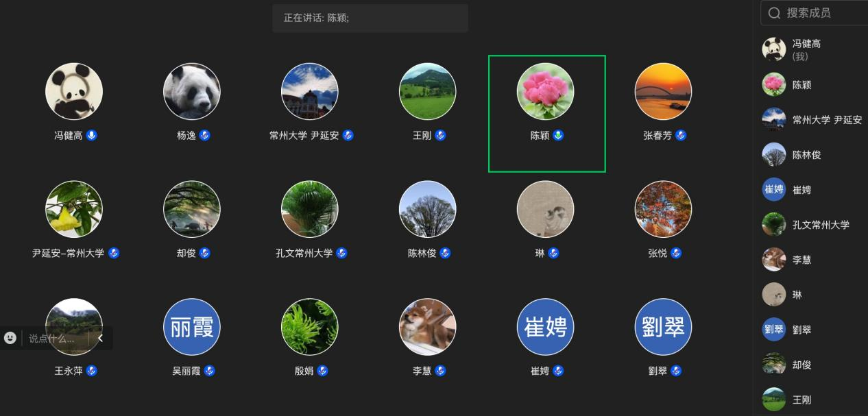
Task: Click 陈颖's green speaking microphone icon
Action: (559, 136)
